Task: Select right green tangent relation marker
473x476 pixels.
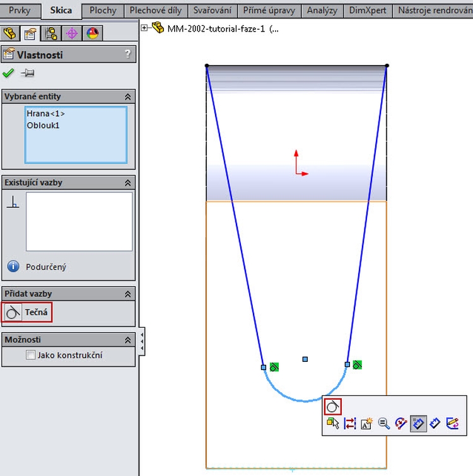Action: click(358, 364)
